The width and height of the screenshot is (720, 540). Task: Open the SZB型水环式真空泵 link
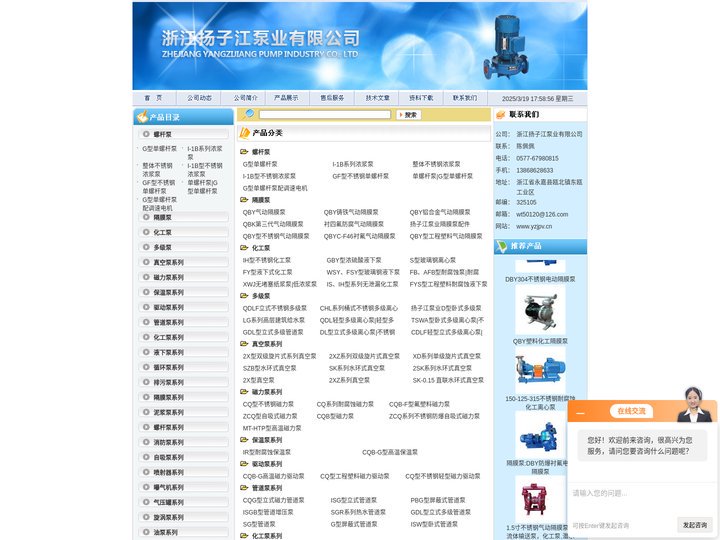270,368
